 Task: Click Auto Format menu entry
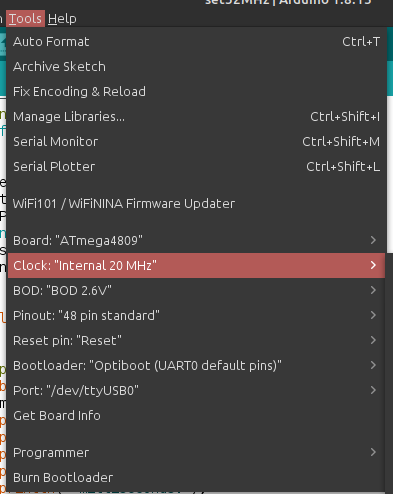(x=196, y=42)
